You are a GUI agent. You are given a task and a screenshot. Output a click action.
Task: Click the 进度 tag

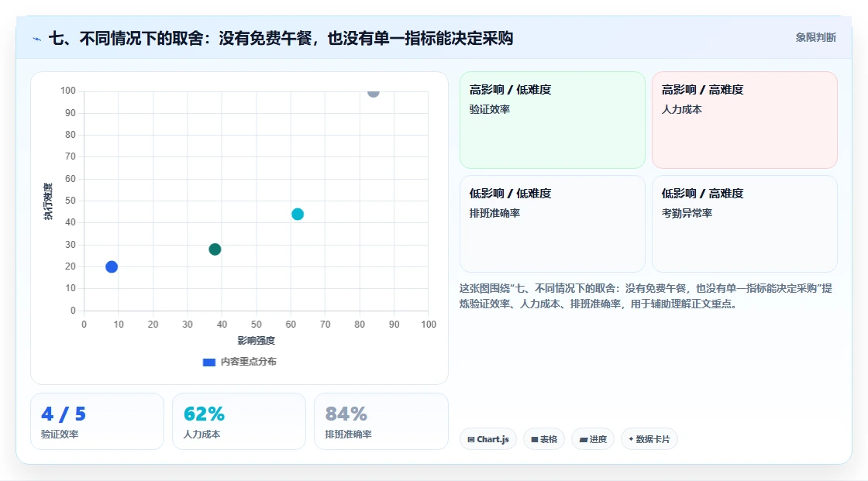[592, 439]
